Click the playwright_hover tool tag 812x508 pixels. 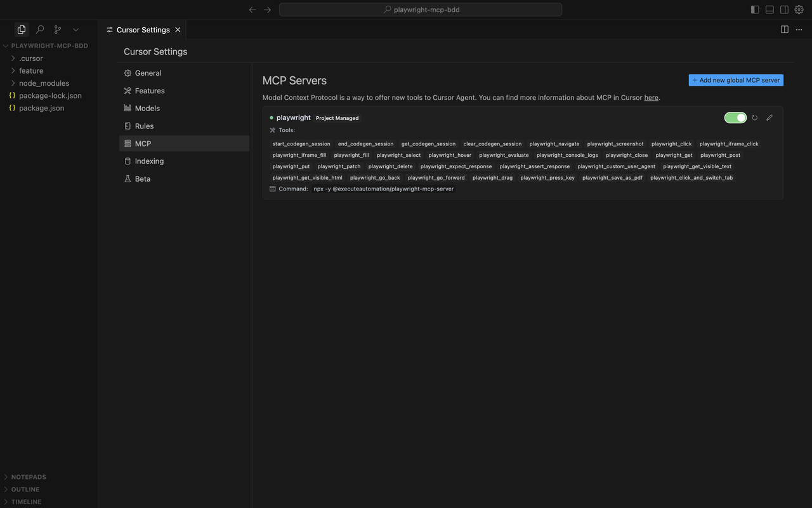tap(450, 156)
